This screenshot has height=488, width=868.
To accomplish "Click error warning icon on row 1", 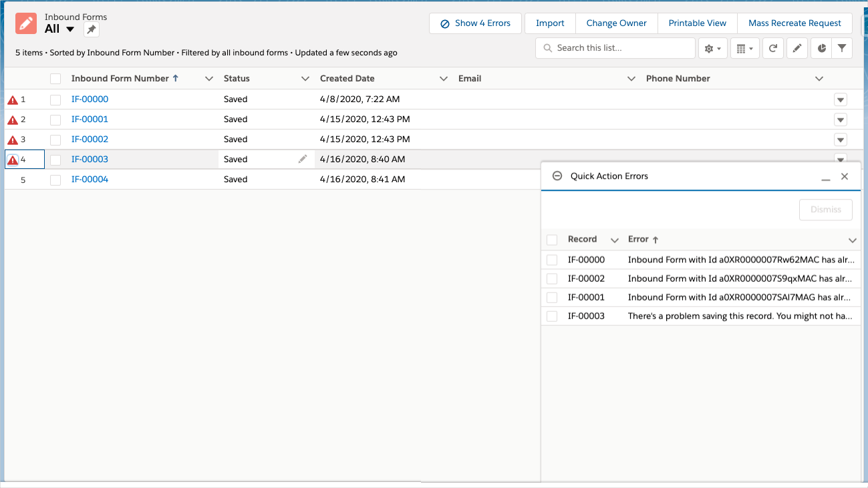I will pos(13,100).
